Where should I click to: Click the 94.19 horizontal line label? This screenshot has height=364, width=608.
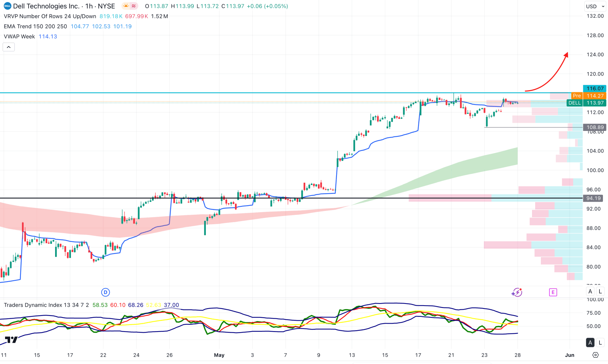(593, 198)
